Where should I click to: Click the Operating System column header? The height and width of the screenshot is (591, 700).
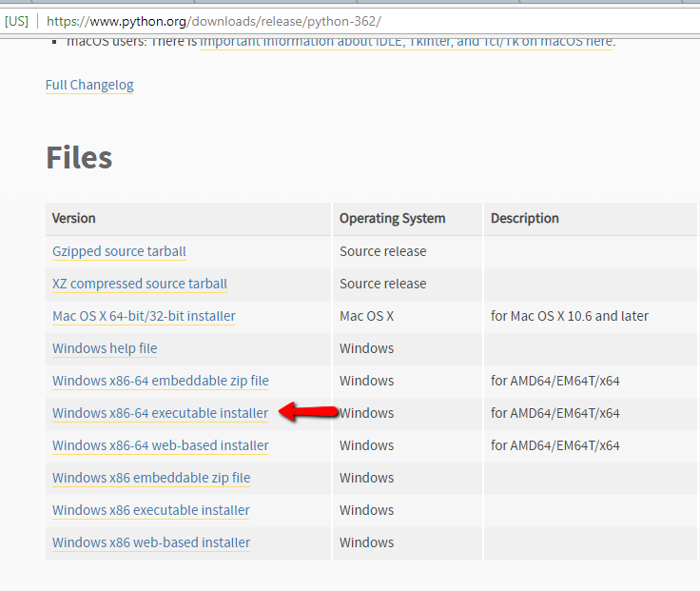(392, 218)
